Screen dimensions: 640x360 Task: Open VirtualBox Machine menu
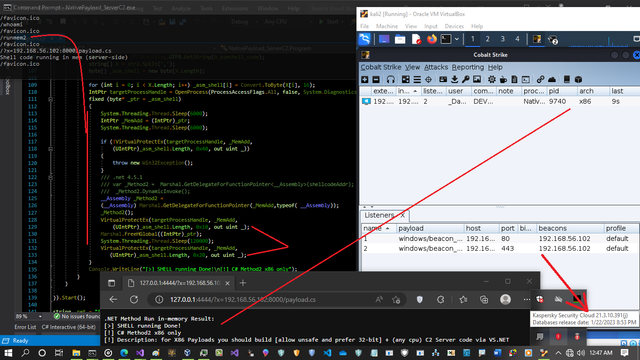click(387, 26)
